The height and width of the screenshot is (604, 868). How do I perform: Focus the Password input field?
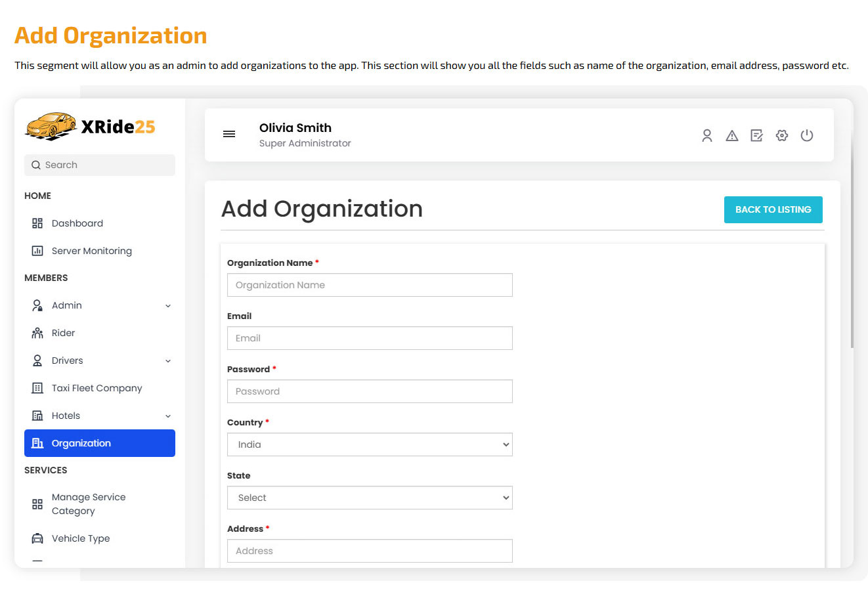point(370,391)
